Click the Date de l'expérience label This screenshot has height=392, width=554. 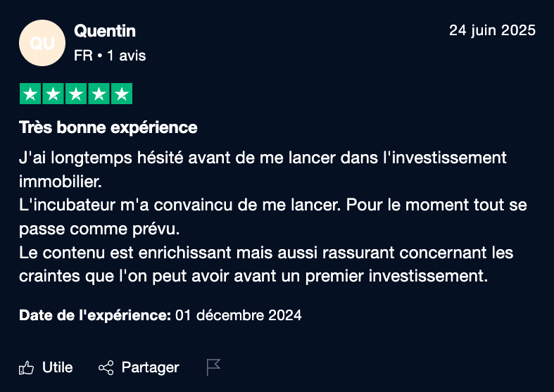coord(95,315)
